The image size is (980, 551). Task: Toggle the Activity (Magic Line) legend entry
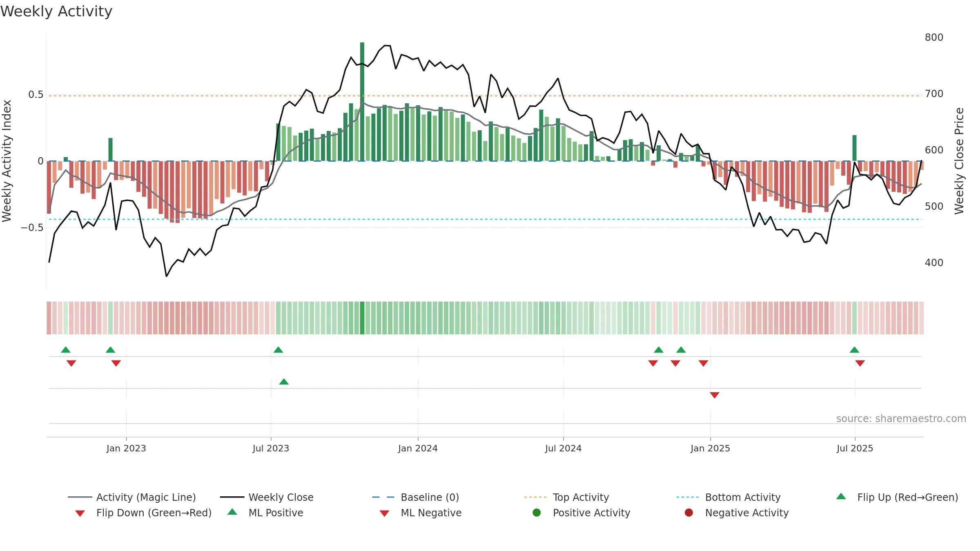pyautogui.click(x=132, y=497)
